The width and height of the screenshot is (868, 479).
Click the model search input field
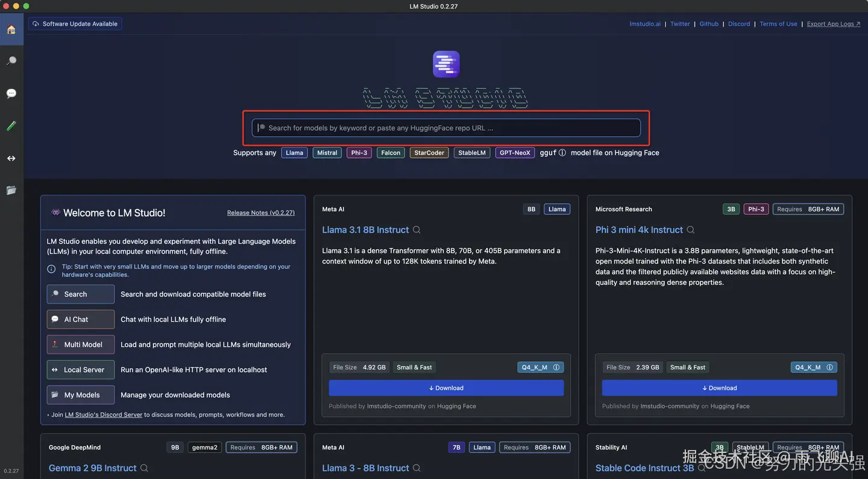pyautogui.click(x=446, y=128)
